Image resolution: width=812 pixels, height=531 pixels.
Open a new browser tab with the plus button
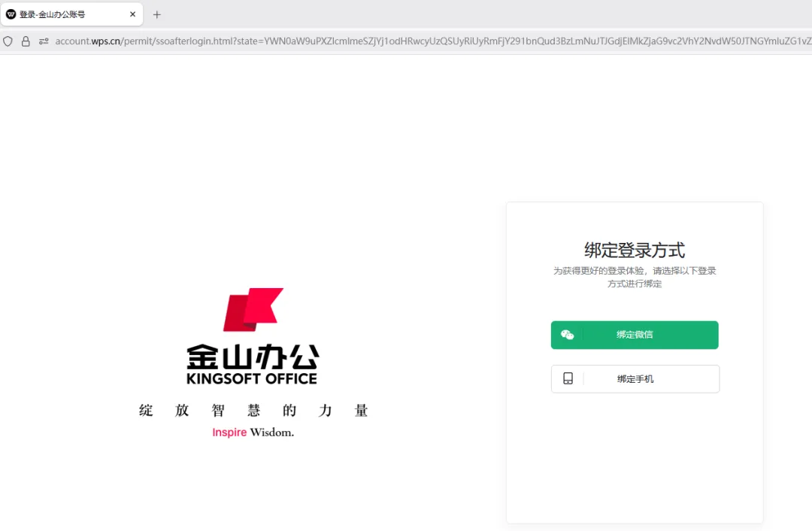[x=157, y=14]
